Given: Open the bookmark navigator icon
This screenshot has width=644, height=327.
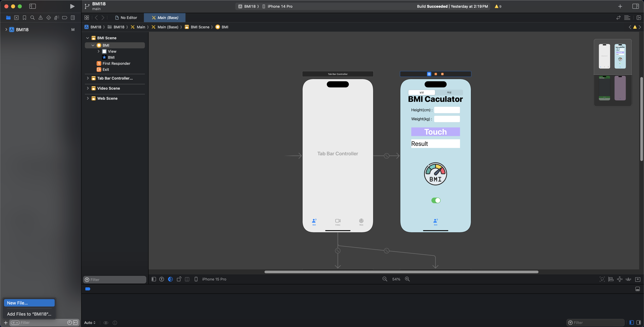Looking at the screenshot, I should pyautogui.click(x=24, y=17).
